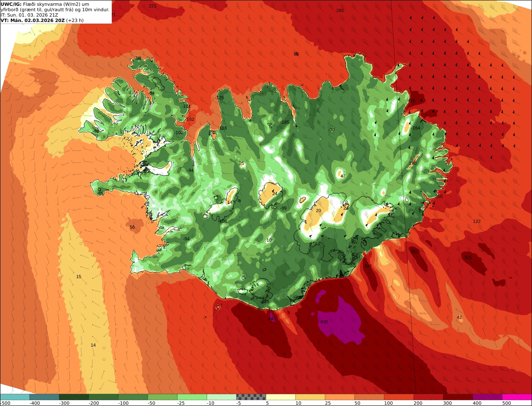The image size is (532, 406).
Task: Click the legend swatch between -200 and -100
Action: 103,397
